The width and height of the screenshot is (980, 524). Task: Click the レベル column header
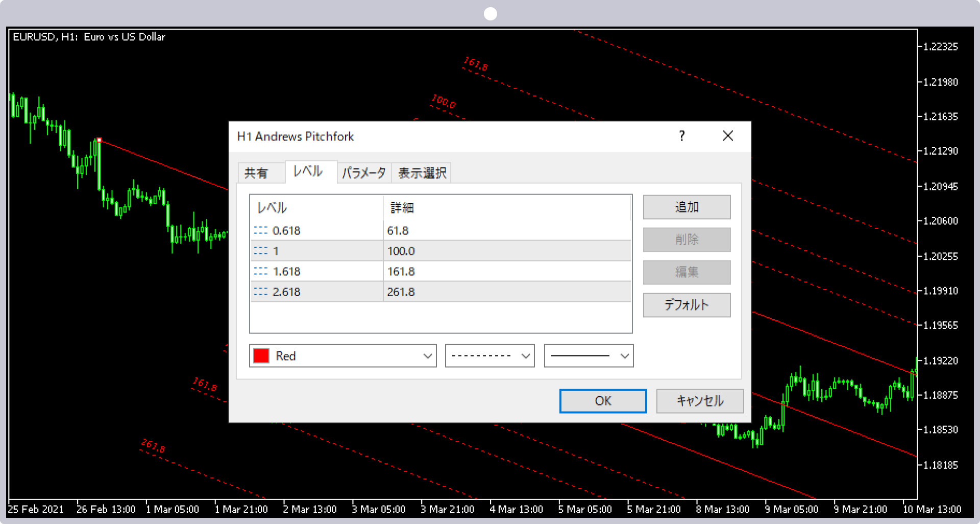pos(316,208)
